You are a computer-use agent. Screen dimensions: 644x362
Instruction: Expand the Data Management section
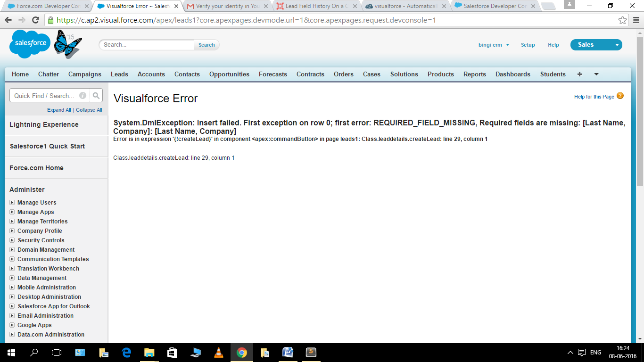click(12, 278)
